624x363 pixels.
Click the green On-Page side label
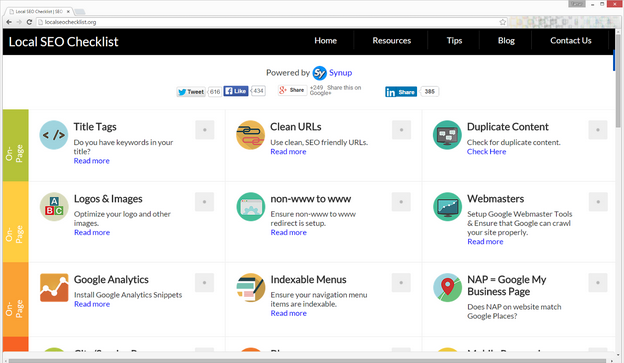click(x=16, y=146)
